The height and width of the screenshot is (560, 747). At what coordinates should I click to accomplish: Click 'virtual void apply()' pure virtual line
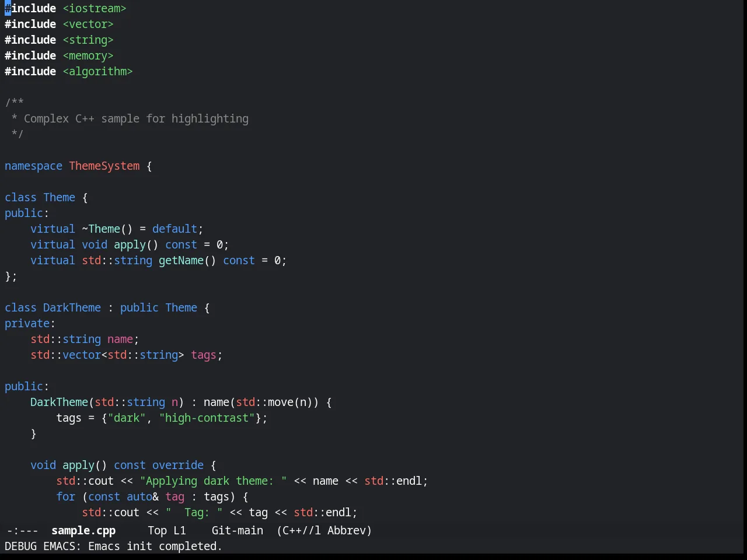[x=130, y=244]
